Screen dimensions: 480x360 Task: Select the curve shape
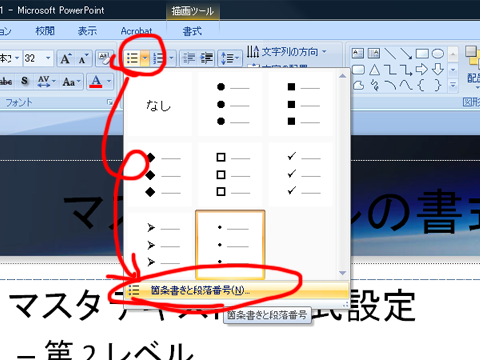406,85
